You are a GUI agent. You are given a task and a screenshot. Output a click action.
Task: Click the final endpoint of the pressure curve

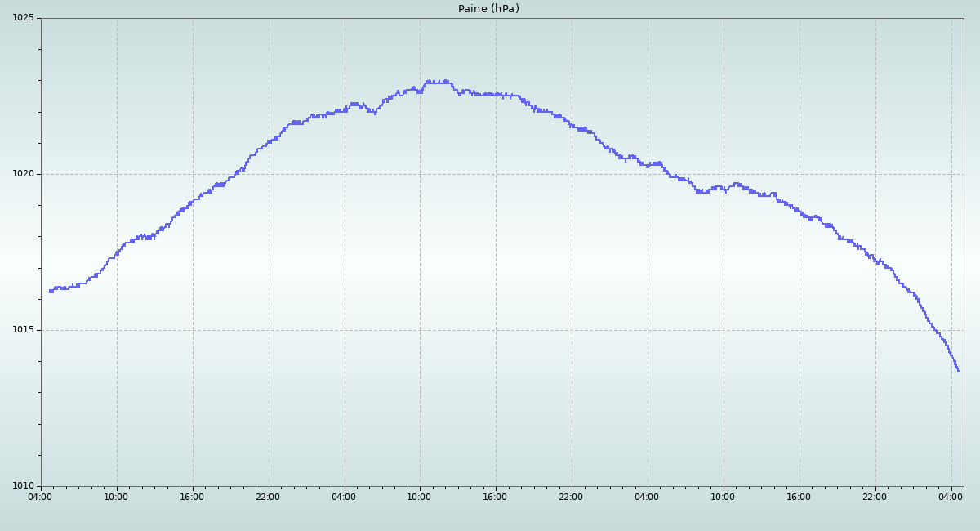(x=959, y=371)
